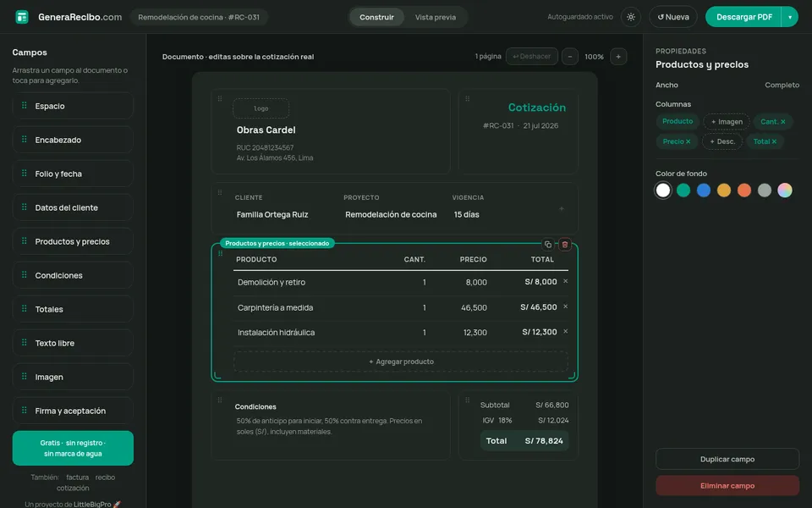The image size is (812, 508).
Task: Select the Imagen field drag handle icon
Action: click(x=24, y=376)
